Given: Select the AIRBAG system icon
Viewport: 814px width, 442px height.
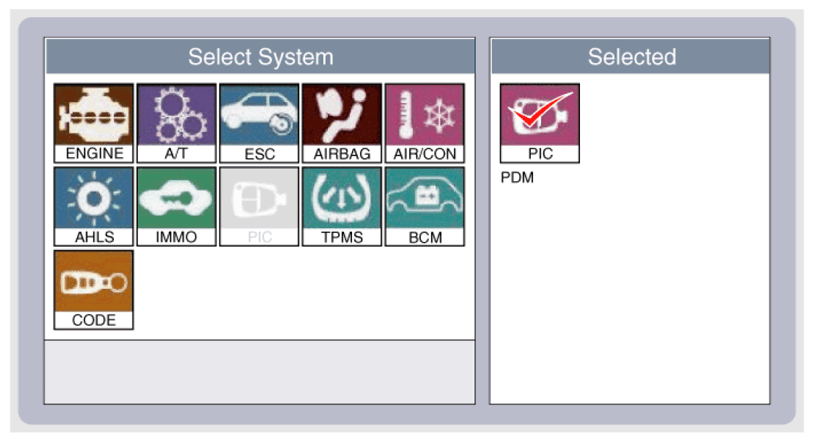Looking at the screenshot, I should 342,122.
